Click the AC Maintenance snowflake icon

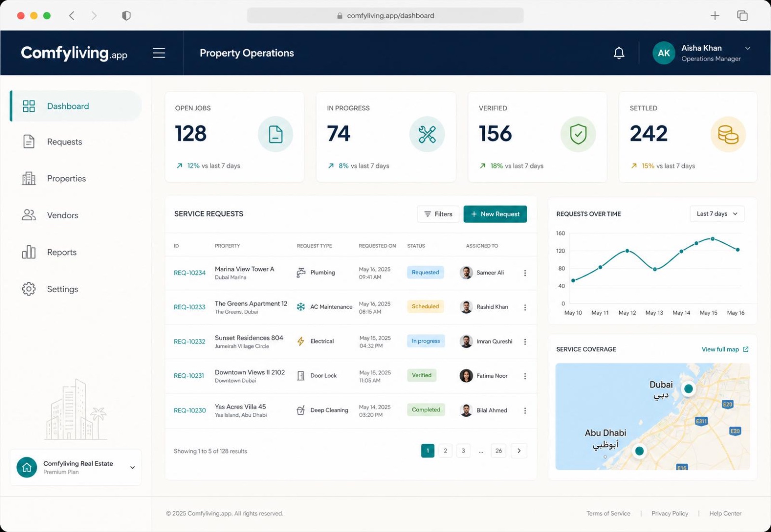point(301,306)
